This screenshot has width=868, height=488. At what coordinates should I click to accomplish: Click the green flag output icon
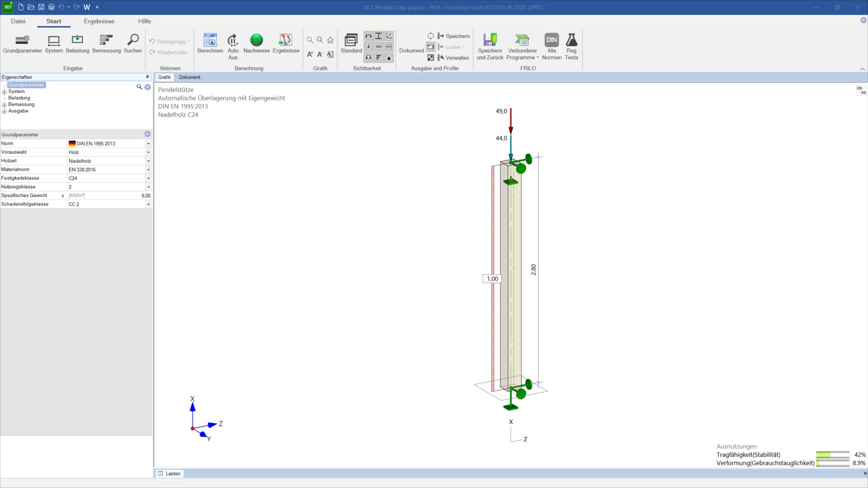430,47
